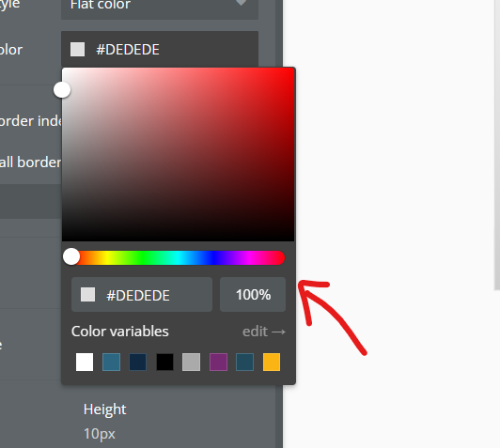Click the saturation picker circular handle
This screenshot has height=448, width=500.
(62, 90)
